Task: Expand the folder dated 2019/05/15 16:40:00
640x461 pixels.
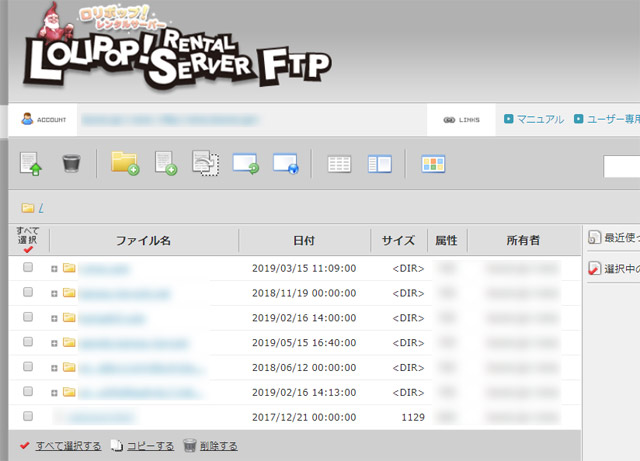Action: click(55, 343)
